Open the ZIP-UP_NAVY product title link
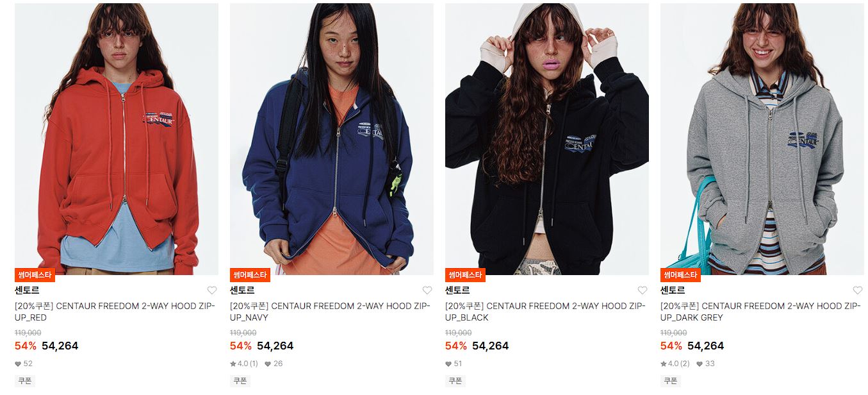Viewport: 868px width, 395px height. pos(331,312)
